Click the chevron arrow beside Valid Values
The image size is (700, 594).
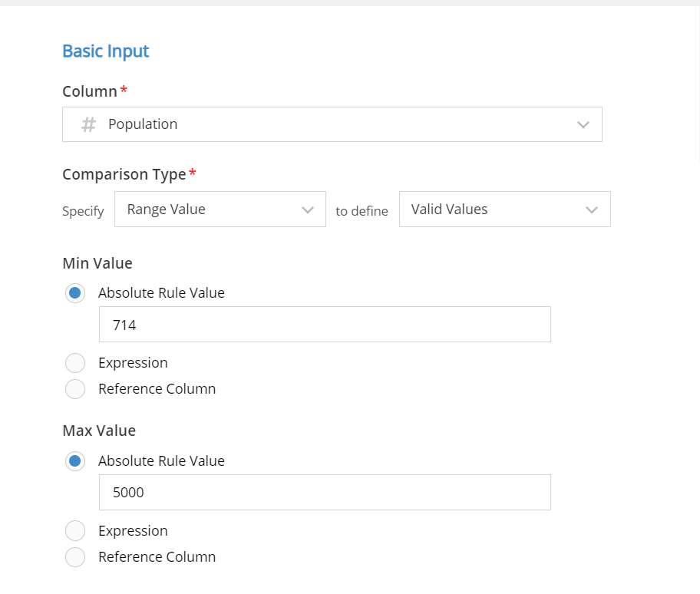[x=591, y=210]
